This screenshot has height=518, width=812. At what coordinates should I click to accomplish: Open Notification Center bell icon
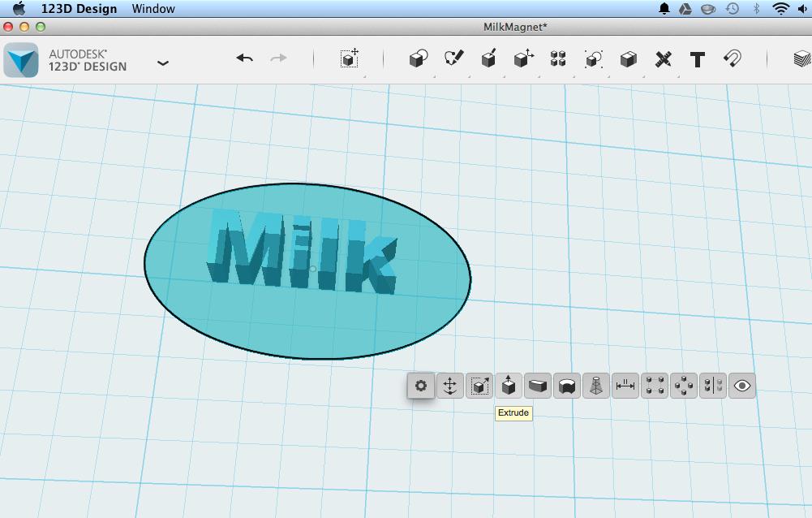coord(664,8)
